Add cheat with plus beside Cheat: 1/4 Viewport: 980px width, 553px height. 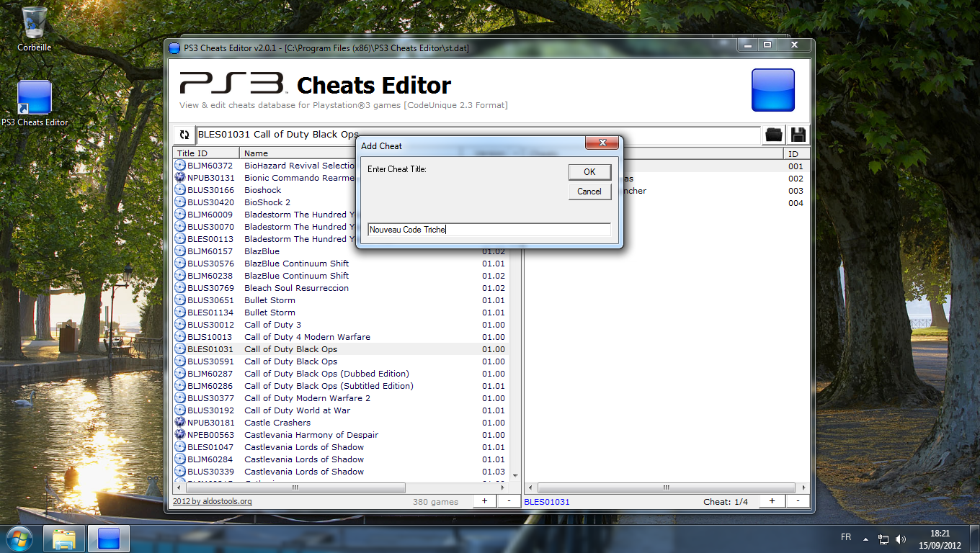(x=772, y=501)
